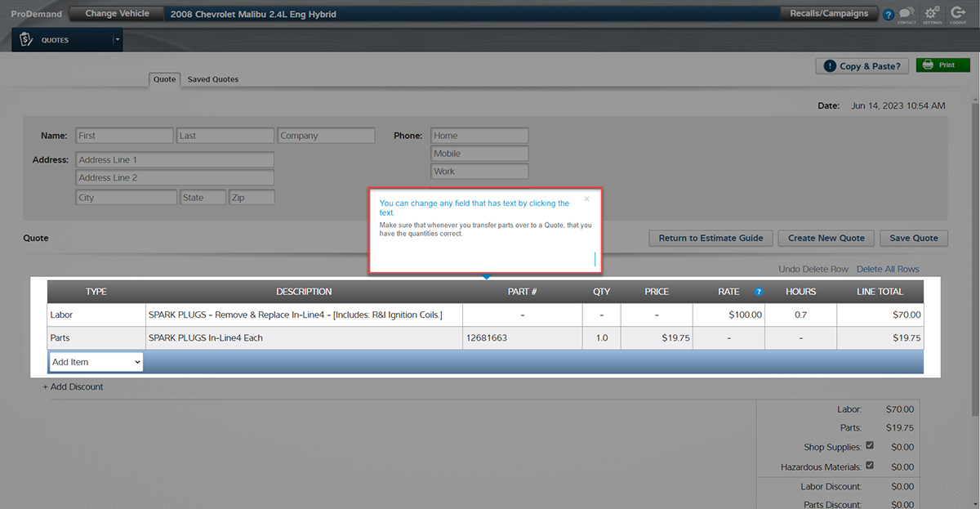This screenshot has height=509, width=980.
Task: Close the tooltip popup with X
Action: click(x=586, y=199)
